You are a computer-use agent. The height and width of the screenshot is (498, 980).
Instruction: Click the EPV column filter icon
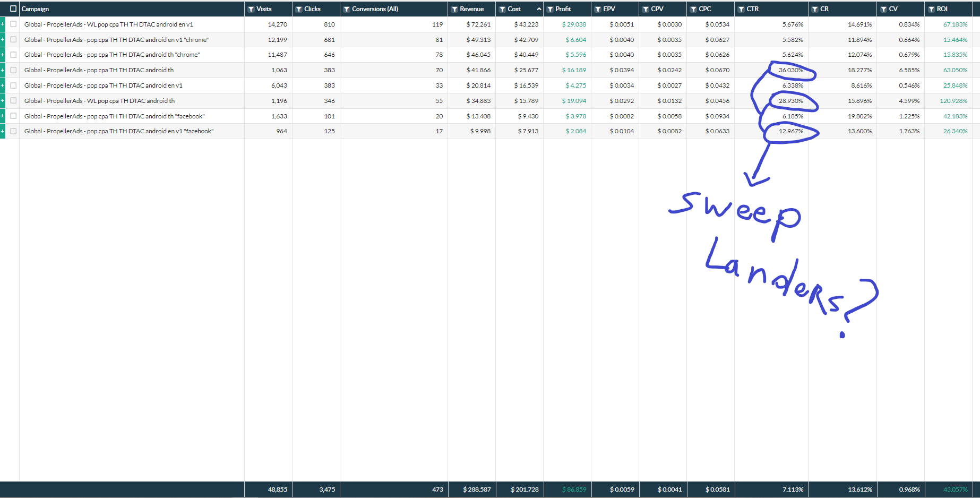(x=598, y=9)
